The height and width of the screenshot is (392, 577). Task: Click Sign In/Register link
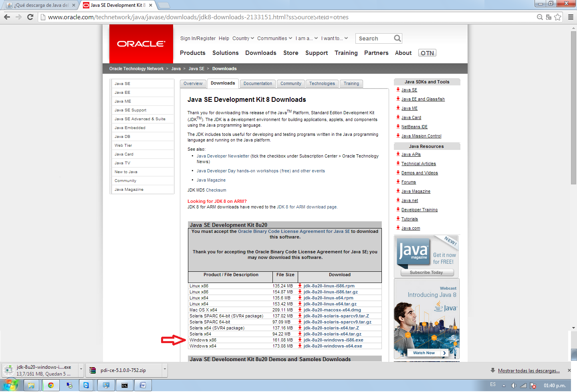coord(198,38)
